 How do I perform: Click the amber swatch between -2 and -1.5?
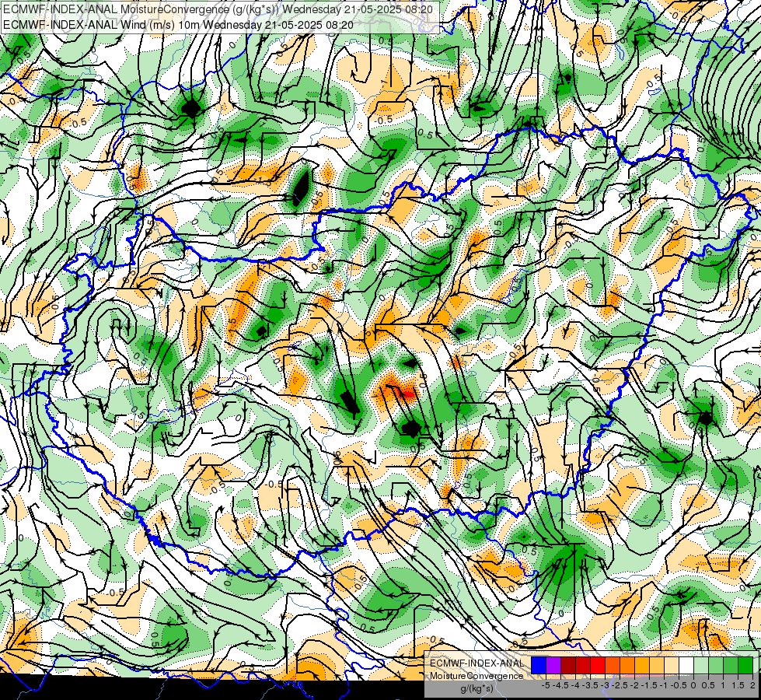641,665
